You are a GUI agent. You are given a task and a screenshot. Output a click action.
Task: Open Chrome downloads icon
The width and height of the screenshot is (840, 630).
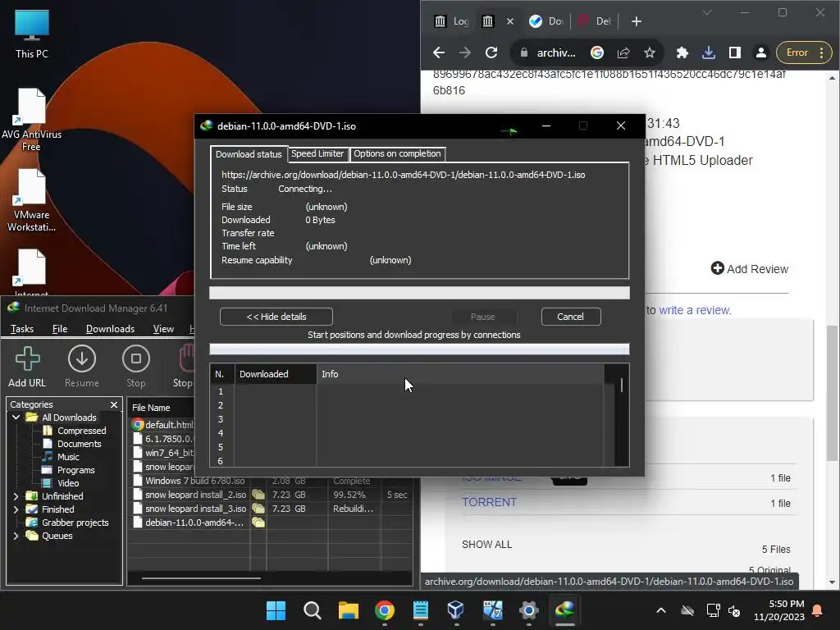pyautogui.click(x=708, y=52)
